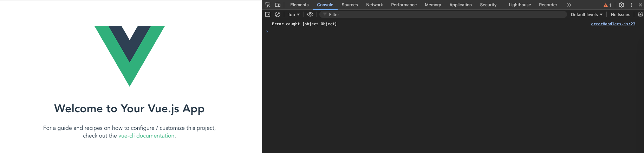This screenshot has width=644, height=153.
Task: Click the console prompt input line
Action: pyautogui.click(x=453, y=32)
